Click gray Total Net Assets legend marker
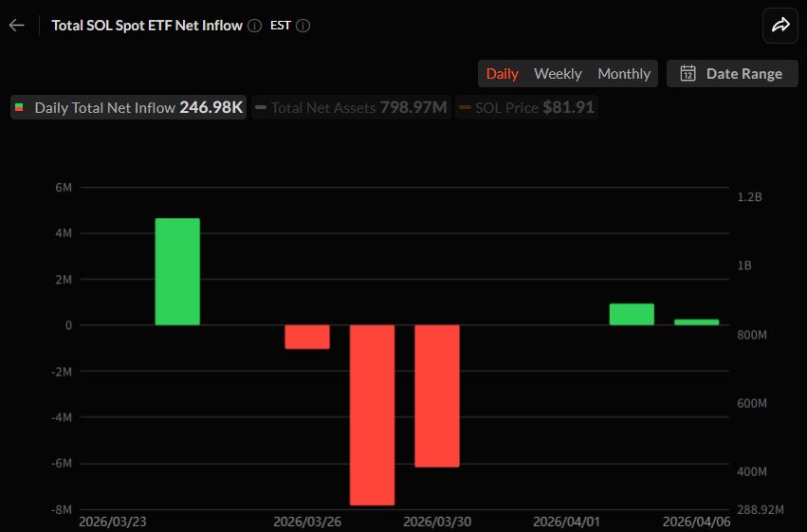The height and width of the screenshot is (532, 807). point(261,108)
